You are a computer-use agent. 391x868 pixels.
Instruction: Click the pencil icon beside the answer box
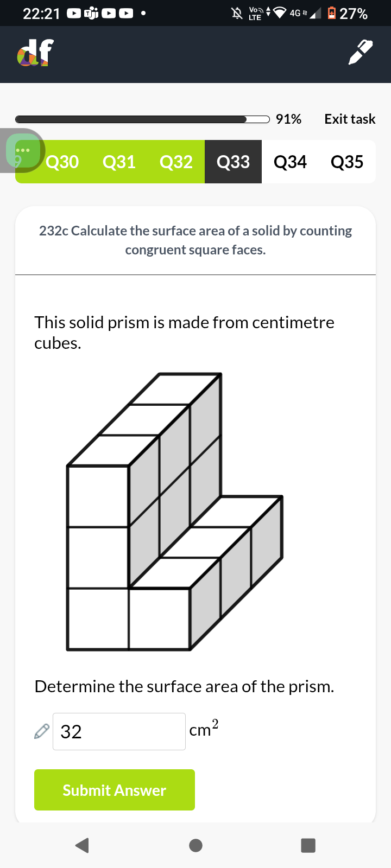coord(40,731)
